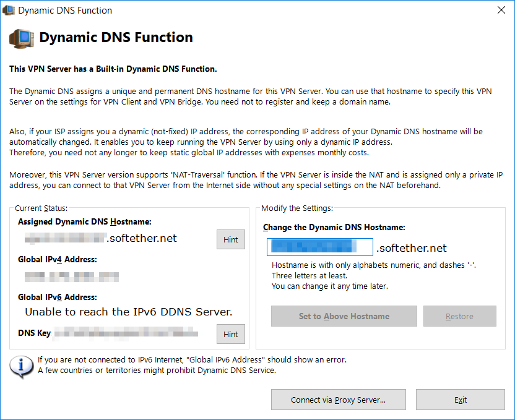Screen dimensions: 515x420
Task: Click the blurred Global IPv4 address value
Action: 72,276
